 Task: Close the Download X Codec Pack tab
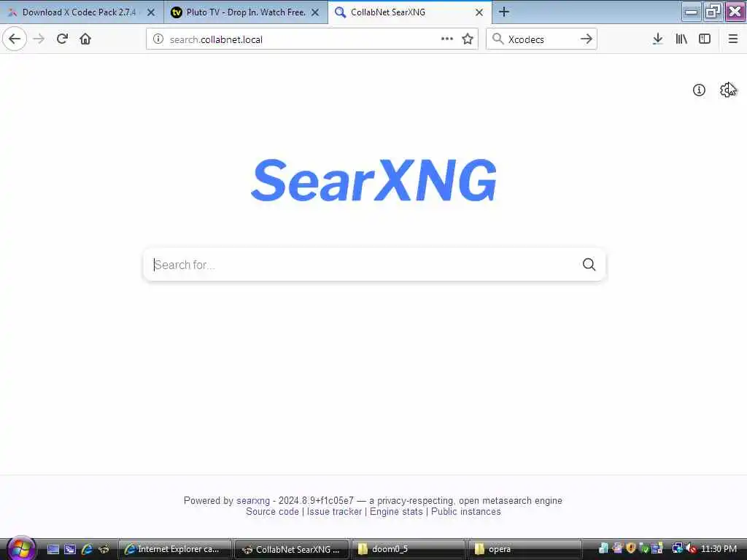(151, 12)
